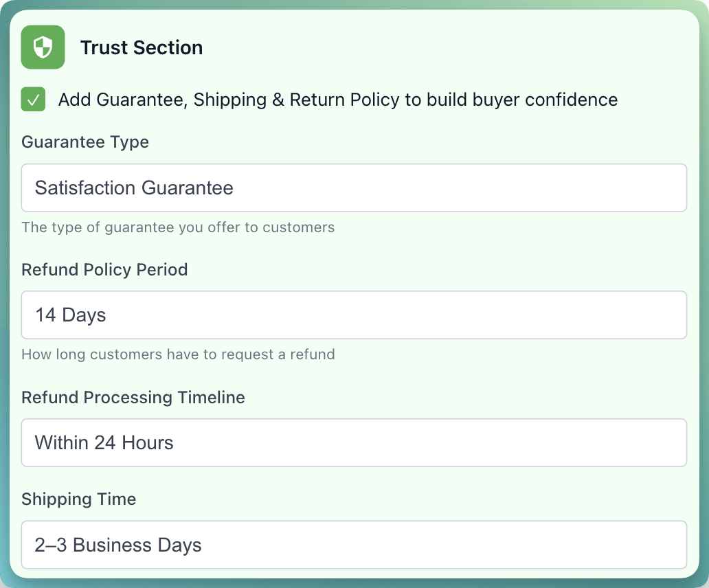
Task: Open the Refund Policy Period selector
Action: 354,315
